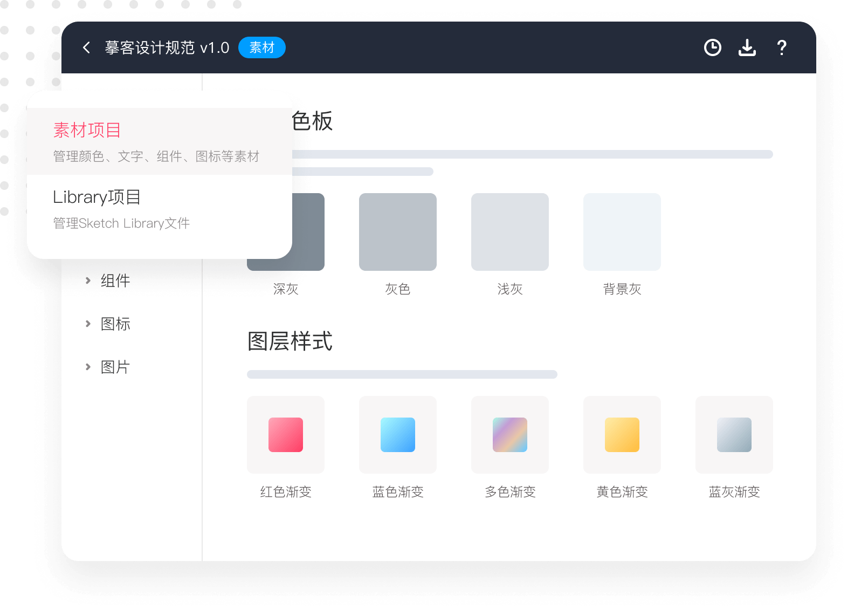This screenshot has width=868, height=615.
Task: Click the 背景灰 swatch label
Action: (622, 289)
